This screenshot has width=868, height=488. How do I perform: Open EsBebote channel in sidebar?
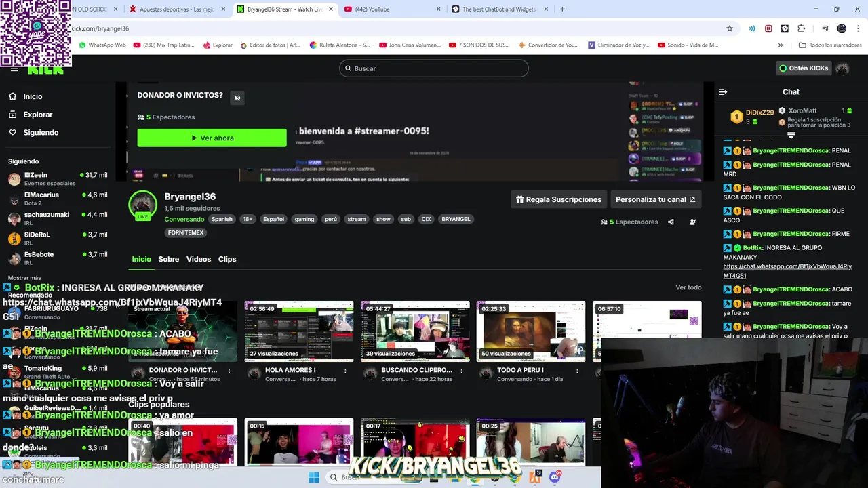click(58, 258)
